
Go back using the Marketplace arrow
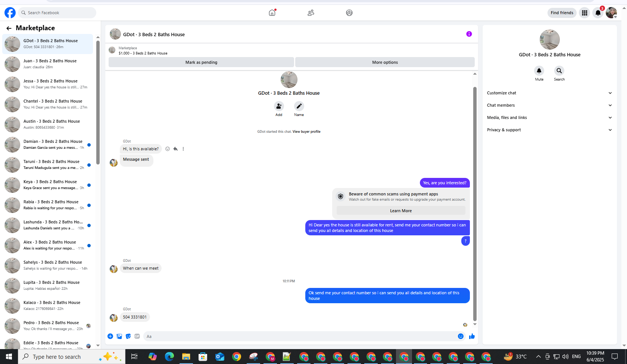coord(9,28)
